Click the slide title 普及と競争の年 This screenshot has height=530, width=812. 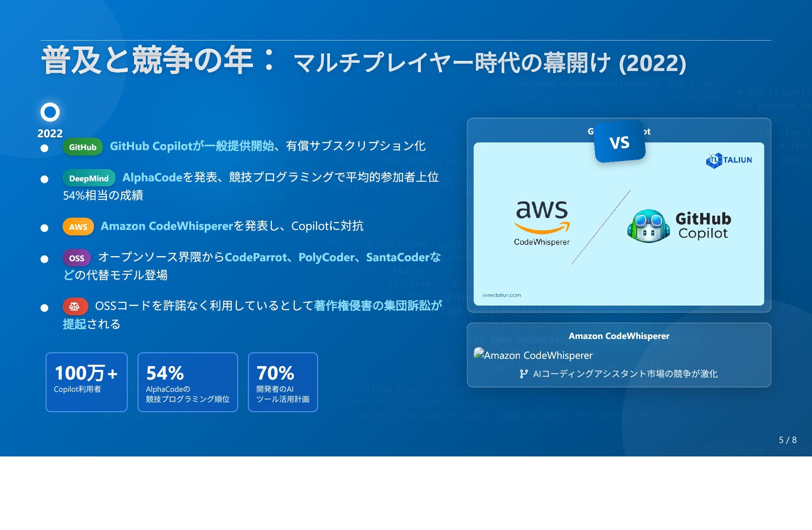159,60
